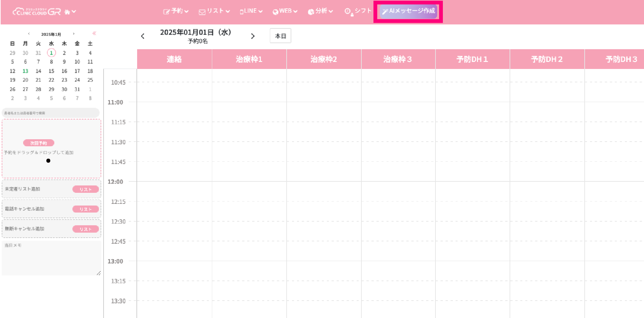This screenshot has height=318, width=644.
Task: Go to previous day arrow
Action: 143,36
